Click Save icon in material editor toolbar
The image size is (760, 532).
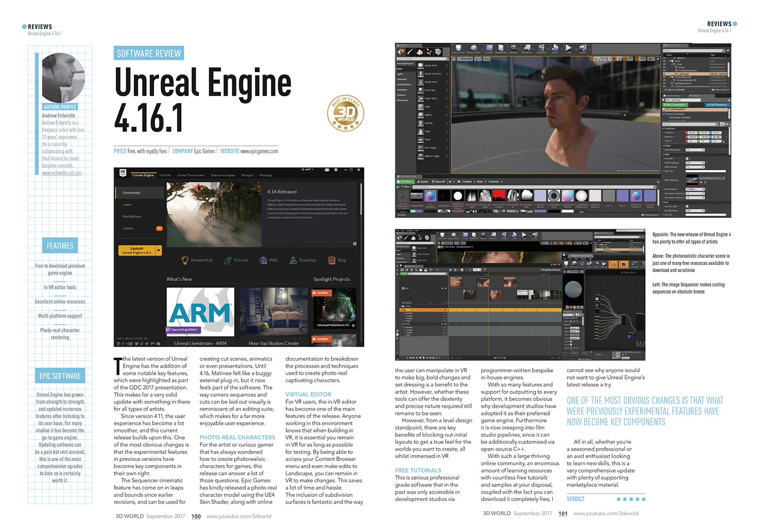click(x=566, y=264)
